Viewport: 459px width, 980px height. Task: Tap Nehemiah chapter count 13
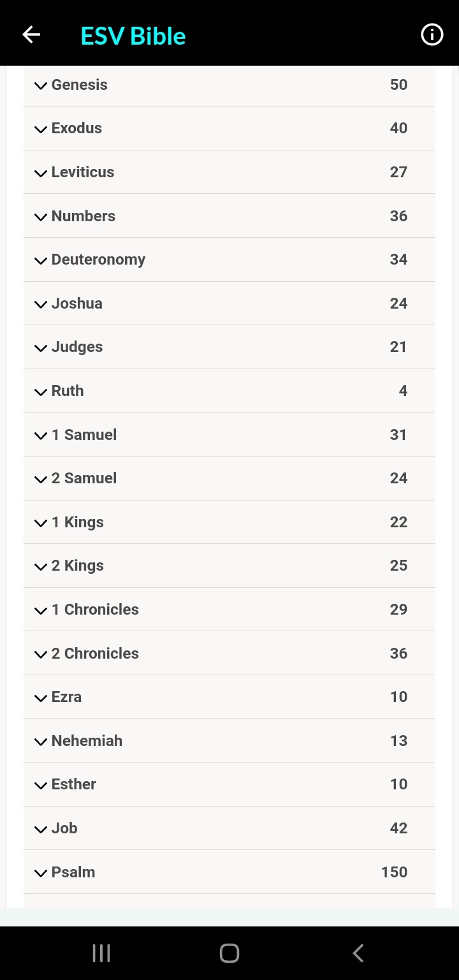(398, 741)
